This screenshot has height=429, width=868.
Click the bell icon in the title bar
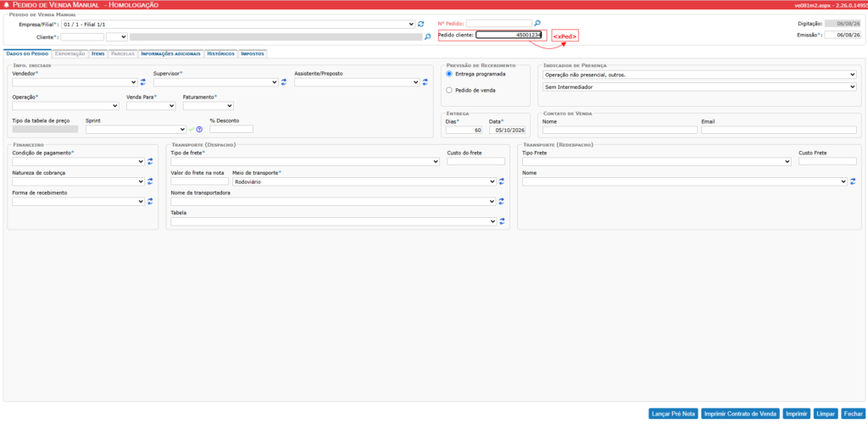pyautogui.click(x=7, y=4)
